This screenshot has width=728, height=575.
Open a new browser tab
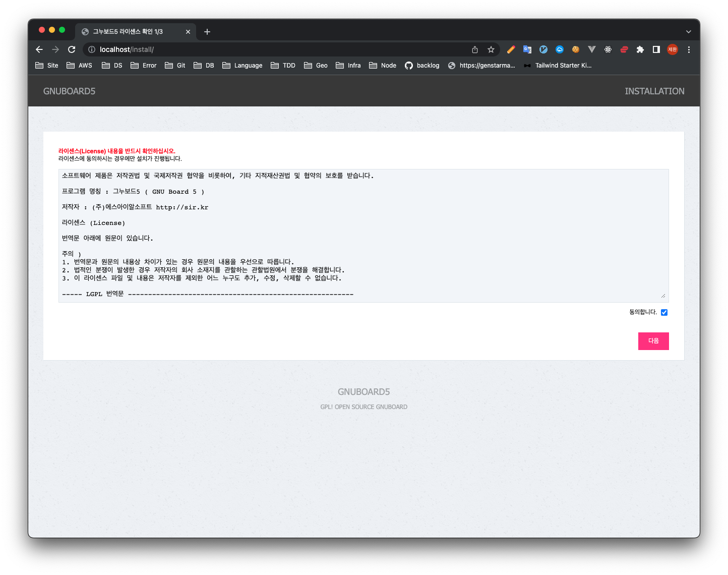[x=207, y=32]
